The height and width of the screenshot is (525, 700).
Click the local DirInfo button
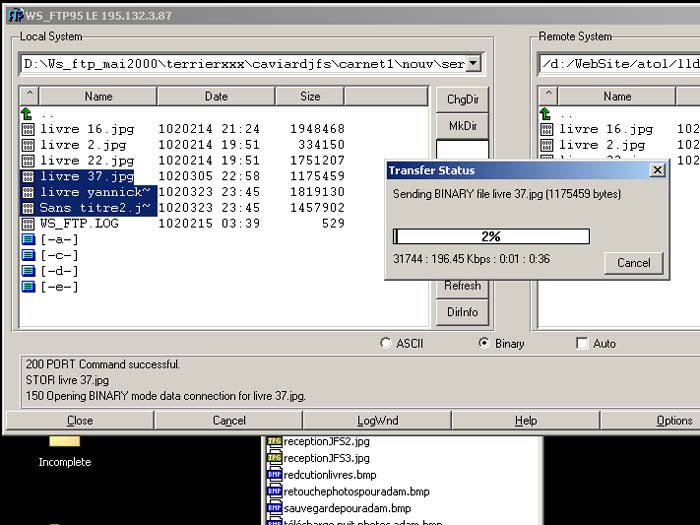pos(462,312)
